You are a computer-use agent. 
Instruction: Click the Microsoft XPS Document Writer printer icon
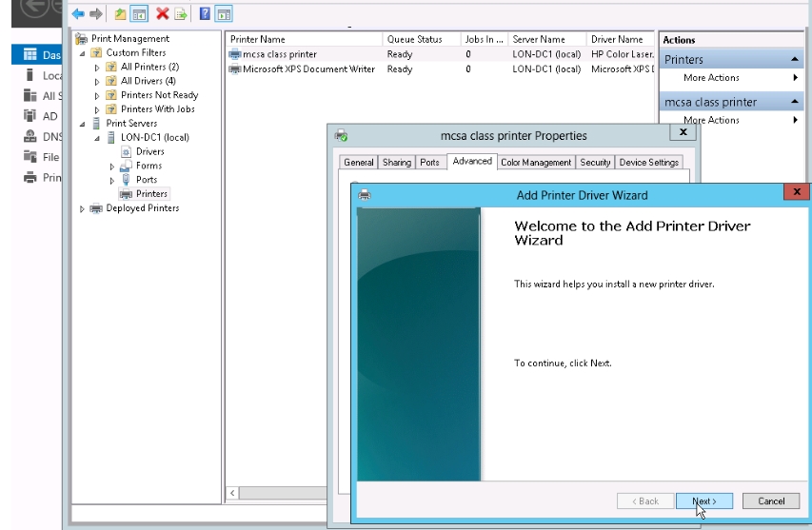[235, 69]
